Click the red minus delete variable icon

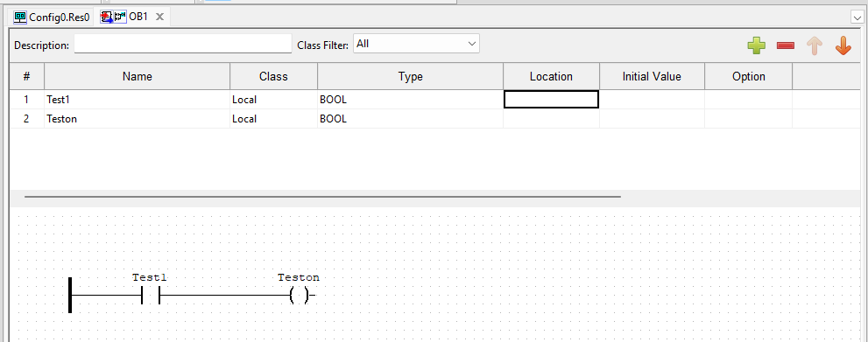click(x=786, y=45)
